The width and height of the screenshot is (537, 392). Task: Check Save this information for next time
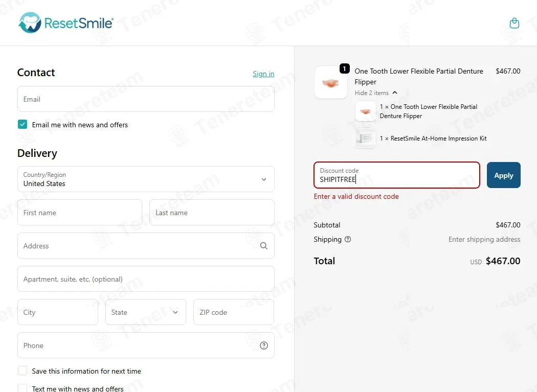(23, 371)
